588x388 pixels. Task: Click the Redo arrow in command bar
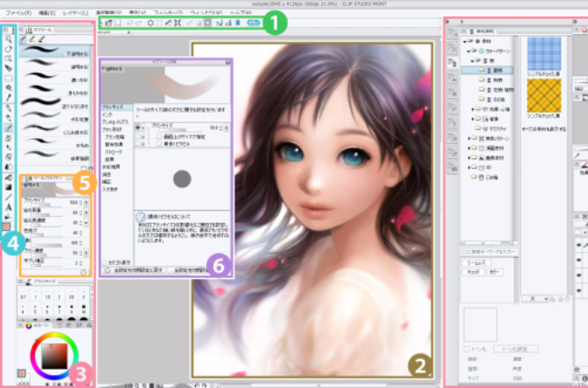(x=138, y=23)
